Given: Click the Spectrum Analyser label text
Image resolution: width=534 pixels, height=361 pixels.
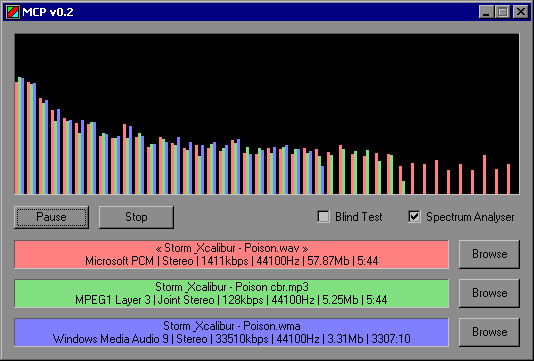Looking at the screenshot, I should 470,217.
